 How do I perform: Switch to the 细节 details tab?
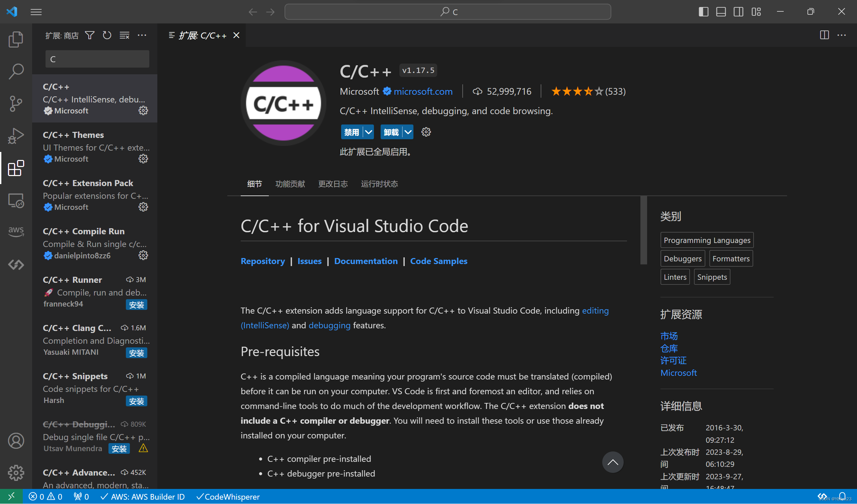tap(255, 184)
